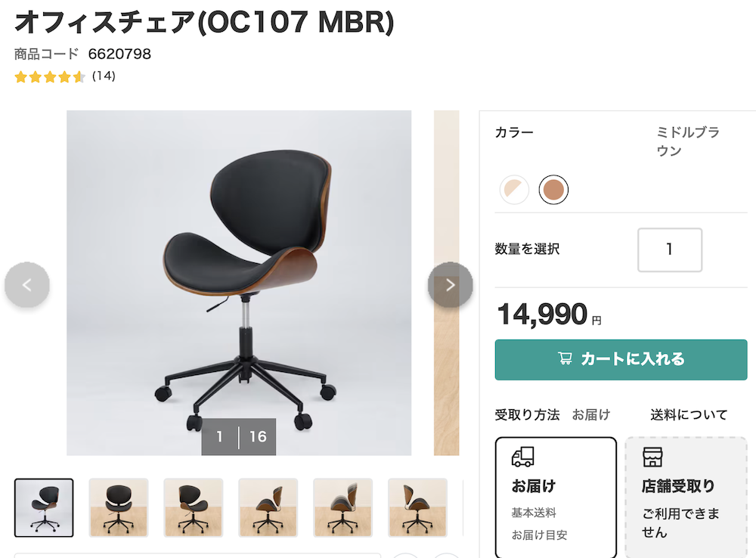Select the first thumbnail on gray background

(x=44, y=508)
